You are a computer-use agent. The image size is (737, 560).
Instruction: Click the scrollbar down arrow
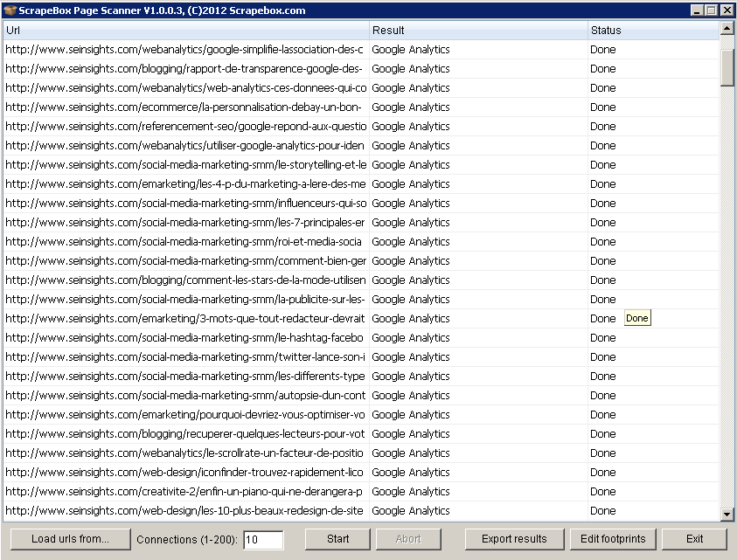pyautogui.click(x=727, y=515)
